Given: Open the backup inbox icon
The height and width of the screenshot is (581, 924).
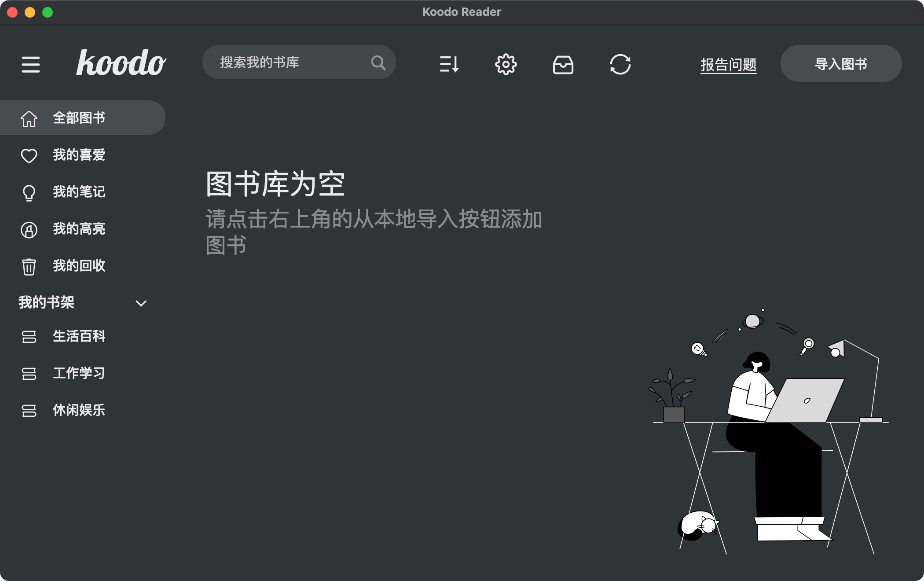Looking at the screenshot, I should 563,65.
